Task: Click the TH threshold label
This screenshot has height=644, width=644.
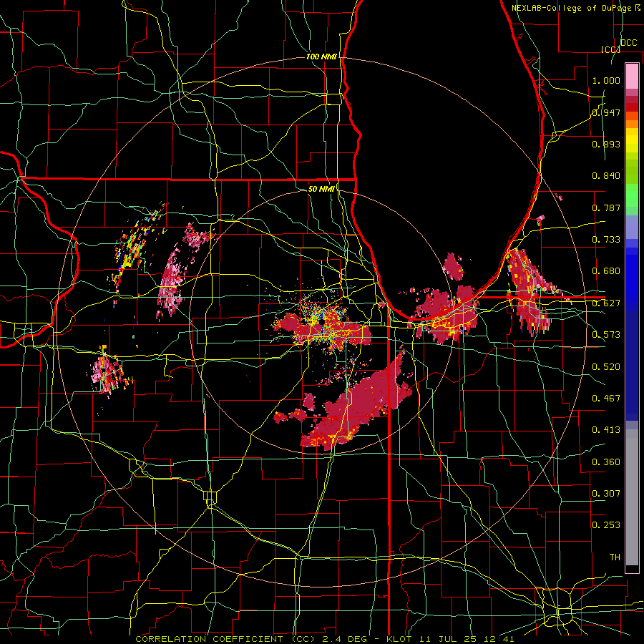Action: coord(615,557)
